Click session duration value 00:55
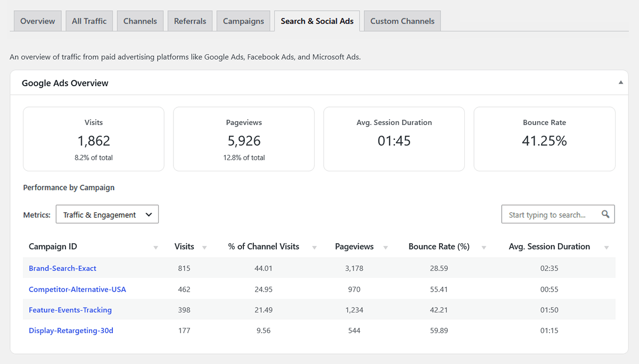 (549, 289)
